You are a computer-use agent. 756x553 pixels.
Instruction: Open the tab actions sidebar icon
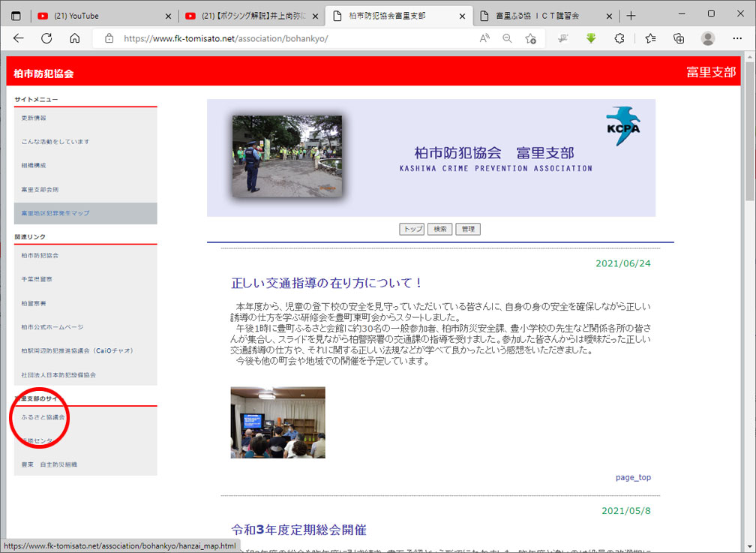16,16
